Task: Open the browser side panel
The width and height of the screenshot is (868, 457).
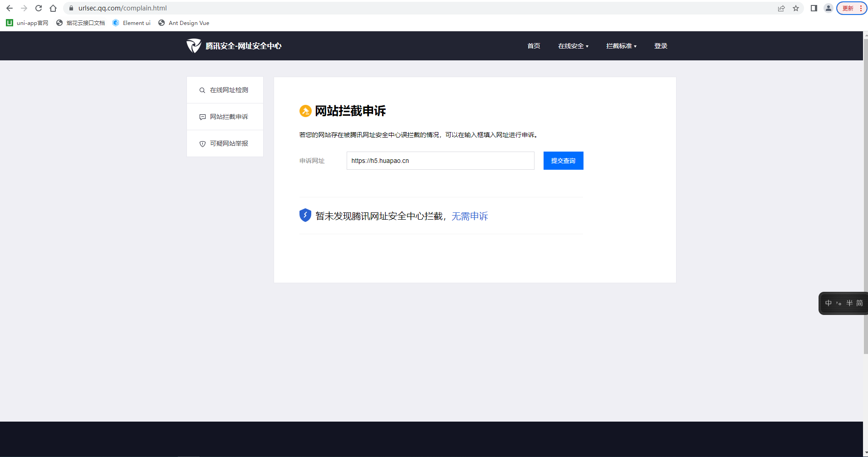Action: point(814,8)
